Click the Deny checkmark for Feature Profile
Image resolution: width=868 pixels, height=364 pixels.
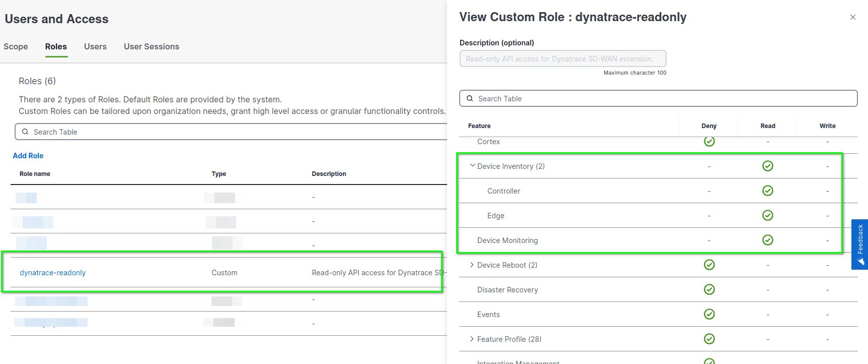pyautogui.click(x=709, y=339)
